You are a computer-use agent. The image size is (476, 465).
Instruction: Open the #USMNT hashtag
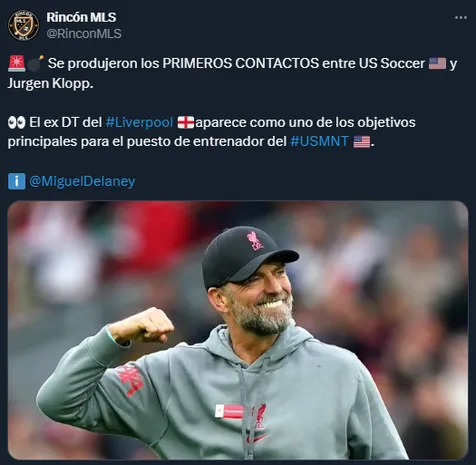click(x=319, y=141)
